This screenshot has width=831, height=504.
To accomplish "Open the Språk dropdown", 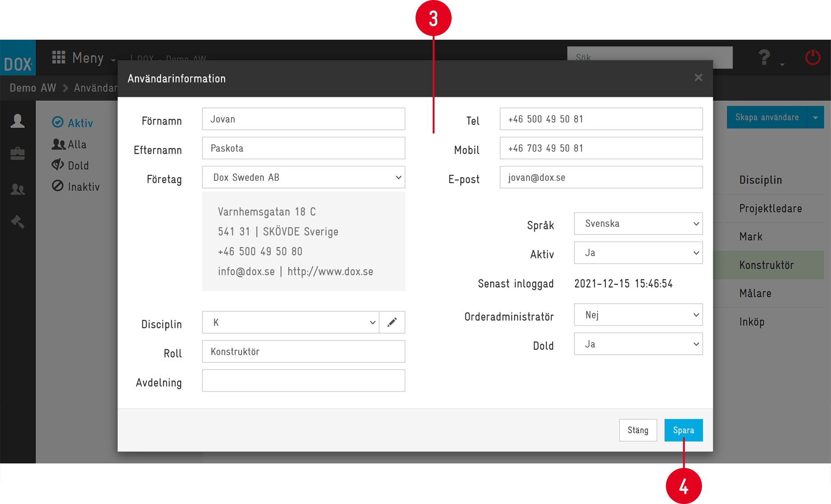I will pos(638,224).
